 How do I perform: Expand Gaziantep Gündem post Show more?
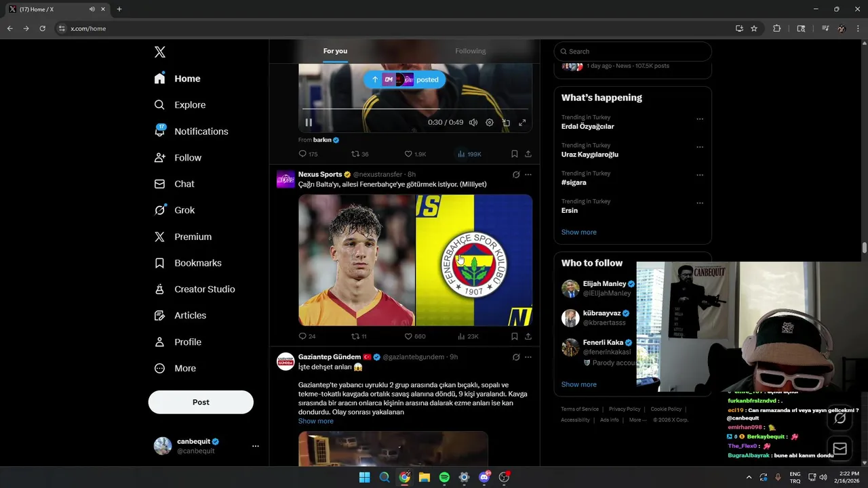(x=316, y=421)
